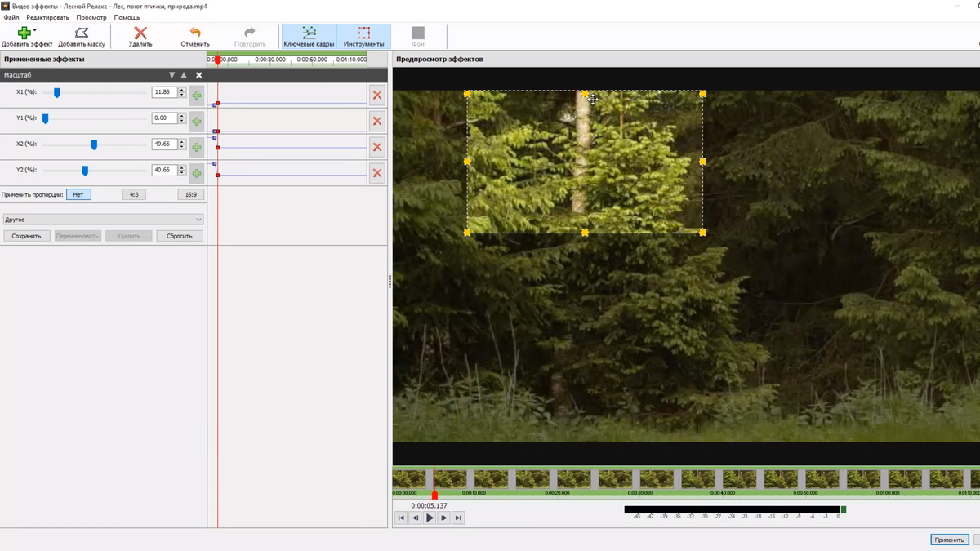980x551 pixels.
Task: Click the Reset preset button
Action: coord(180,236)
